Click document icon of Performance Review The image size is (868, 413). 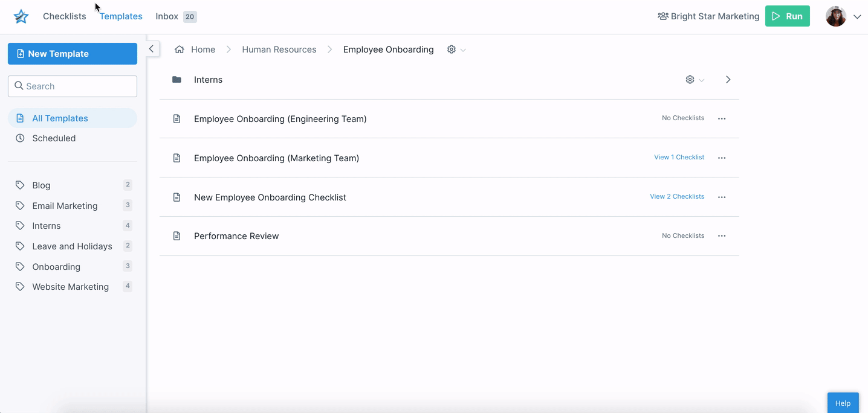(x=177, y=236)
